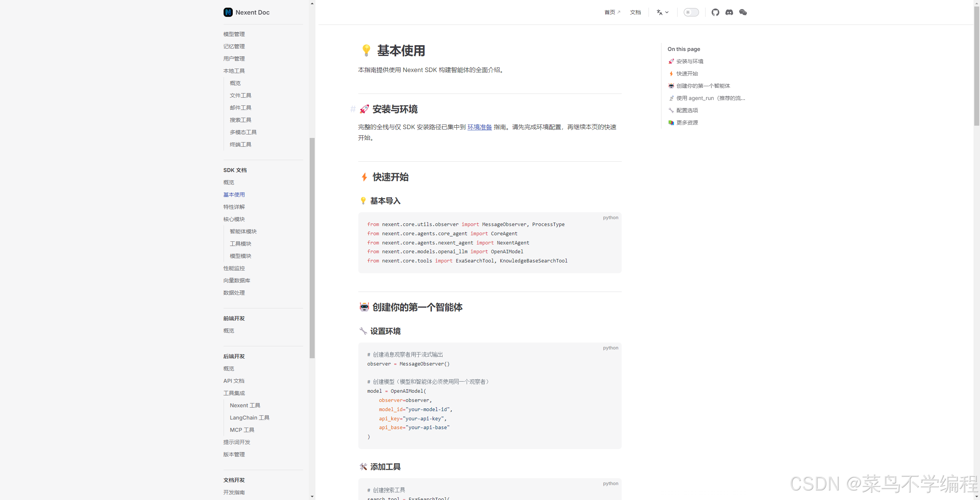Screen dimensions: 980x500
Task: Click the rocket icon in page outline
Action: (671, 61)
